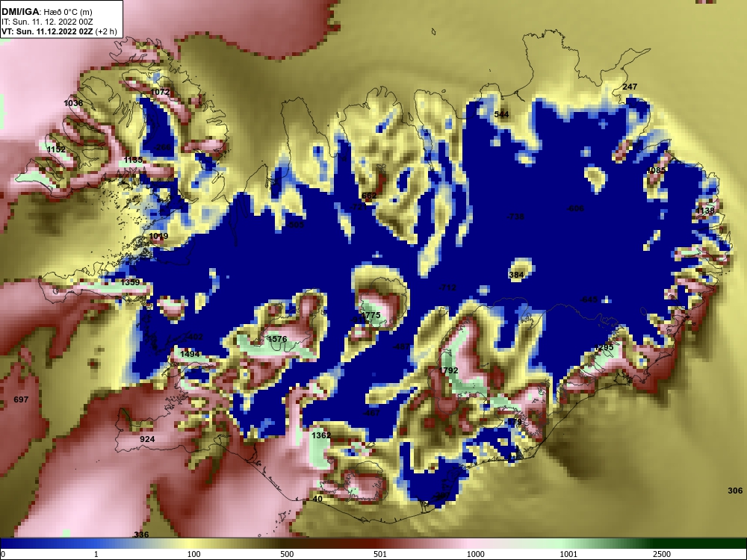The height and width of the screenshot is (560, 747).
Task: Select the IT Sun. 11. 12. 2022 00Z line
Action: click(x=46, y=22)
